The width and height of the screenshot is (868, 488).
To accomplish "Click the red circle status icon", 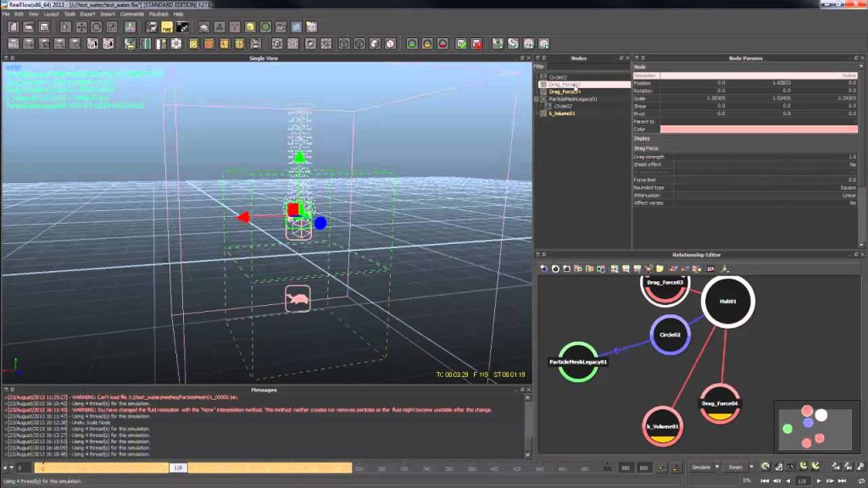I will point(442,44).
